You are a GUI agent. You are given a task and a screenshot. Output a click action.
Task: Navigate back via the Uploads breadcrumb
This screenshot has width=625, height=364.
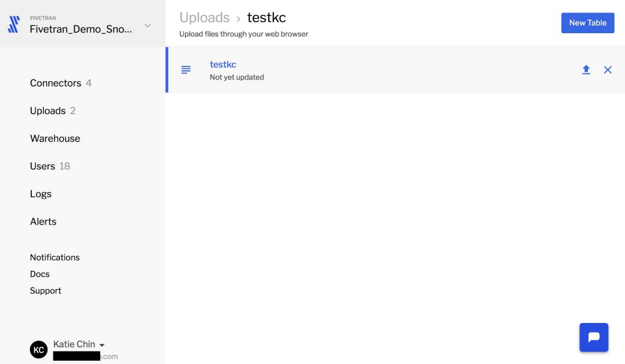[x=204, y=18]
